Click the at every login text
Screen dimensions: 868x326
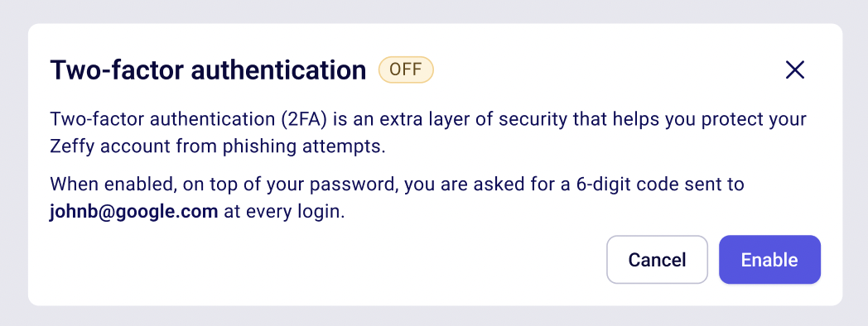tap(284, 213)
